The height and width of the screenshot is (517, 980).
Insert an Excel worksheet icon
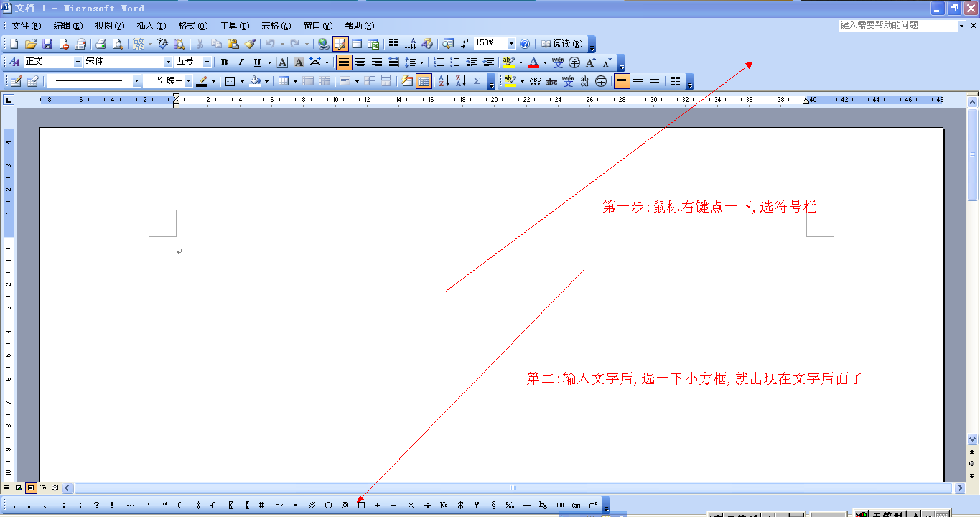tap(373, 44)
